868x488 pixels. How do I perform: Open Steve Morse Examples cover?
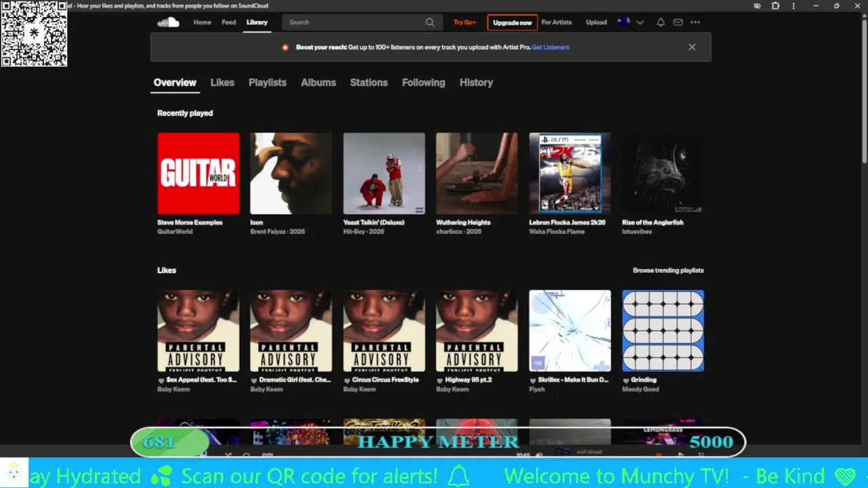198,174
